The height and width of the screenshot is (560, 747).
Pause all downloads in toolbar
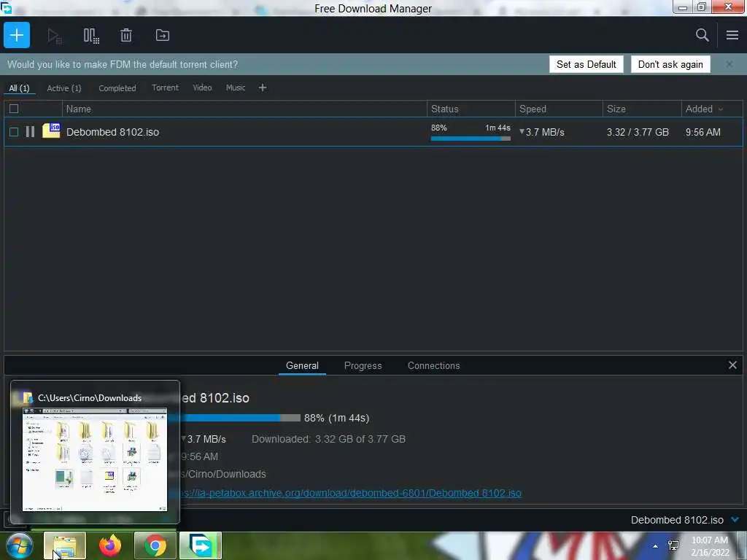coord(91,36)
